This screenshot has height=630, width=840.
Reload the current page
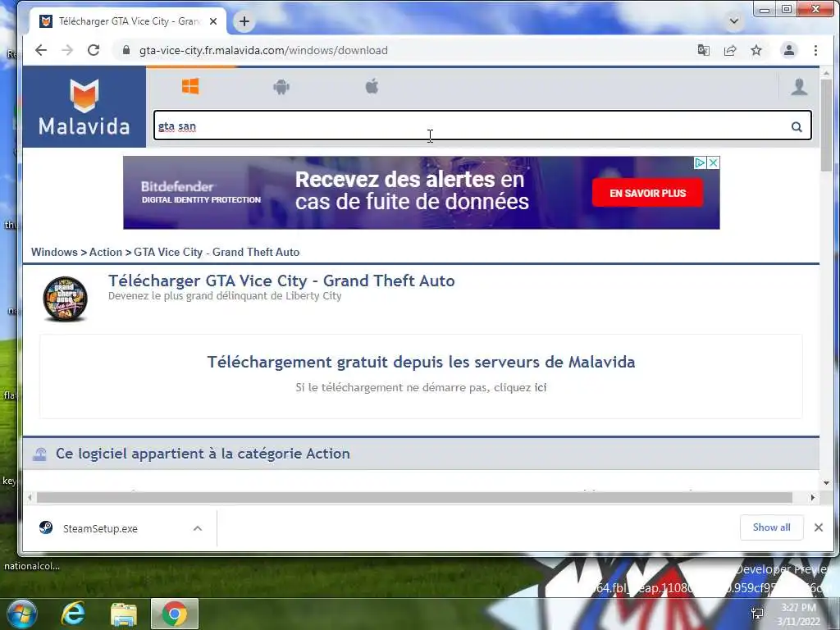(94, 50)
